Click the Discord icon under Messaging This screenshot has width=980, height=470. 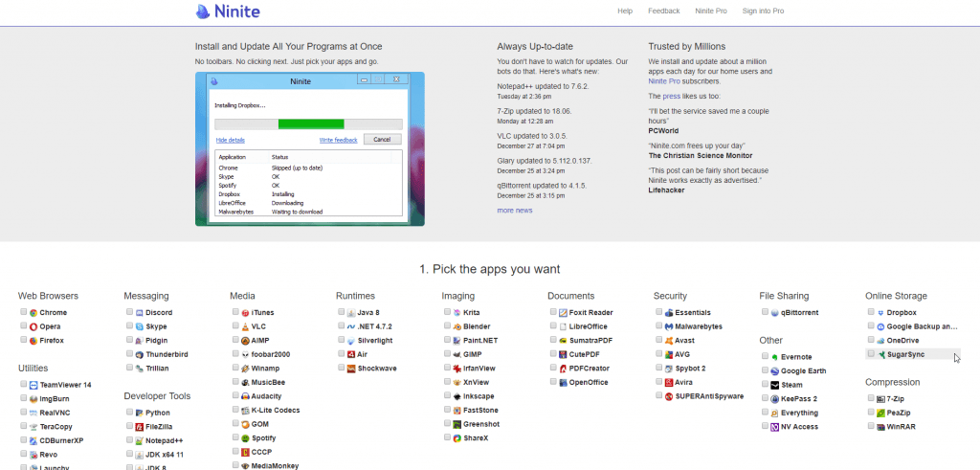pos(140,312)
